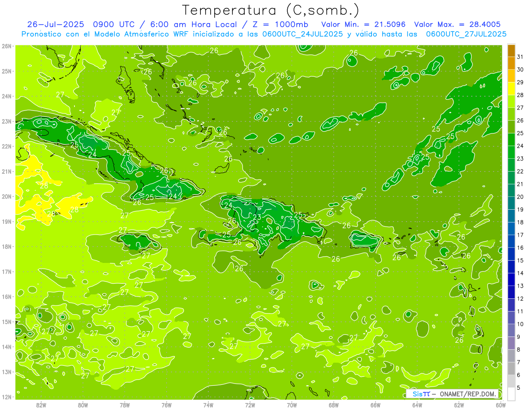Image resolution: width=532 pixels, height=411 pixels.
Task: Pick the gray scale swatch between 6 and 7
Action: (511, 368)
